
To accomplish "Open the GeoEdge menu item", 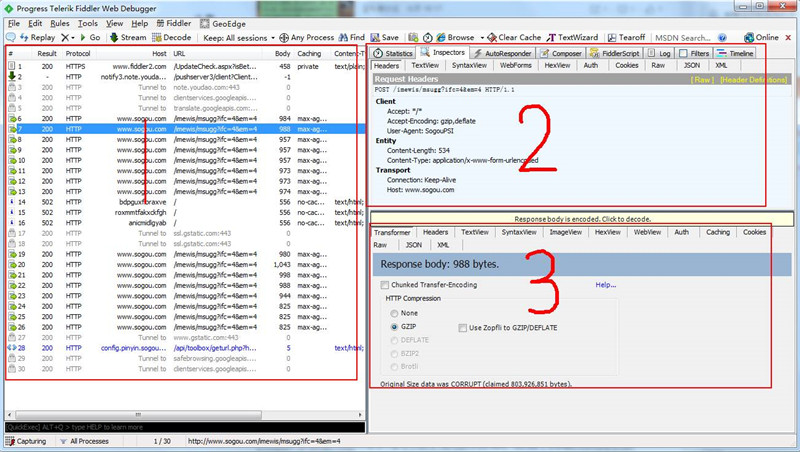I will tap(223, 23).
